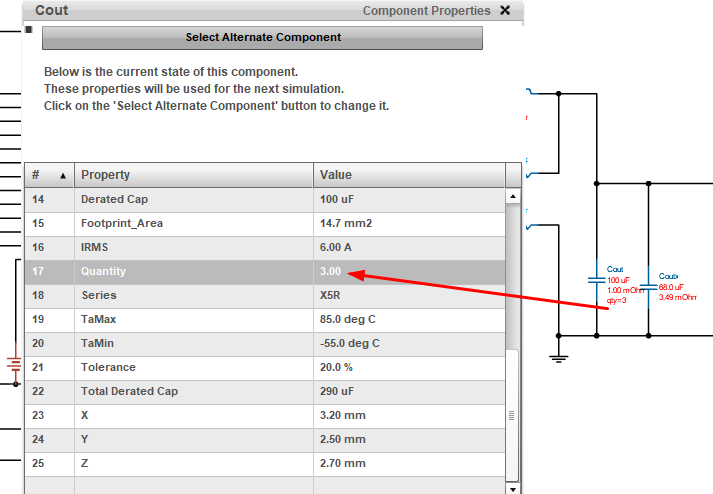The height and width of the screenshot is (494, 713).
Task: Click the vertical scrollbar thumb
Action: (512, 415)
